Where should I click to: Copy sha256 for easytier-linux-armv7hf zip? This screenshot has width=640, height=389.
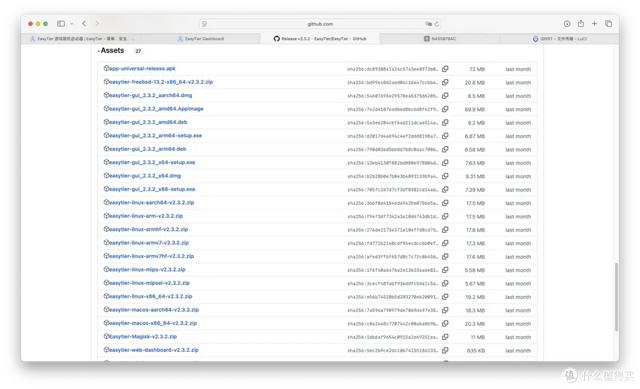[x=445, y=256]
